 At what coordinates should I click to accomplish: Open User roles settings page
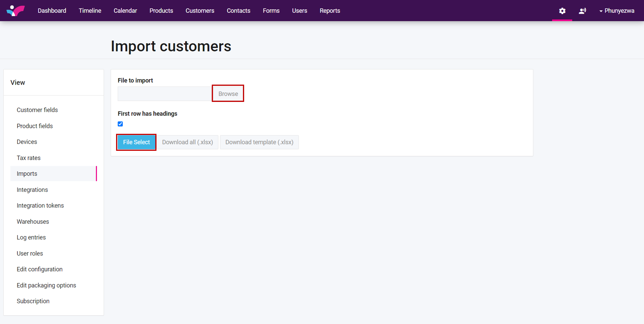tap(30, 253)
